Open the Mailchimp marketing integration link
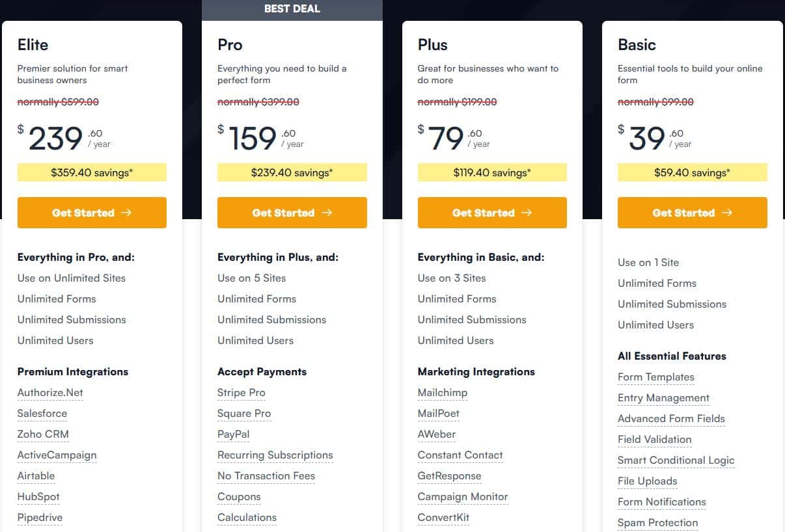This screenshot has height=532, width=785. point(443,392)
